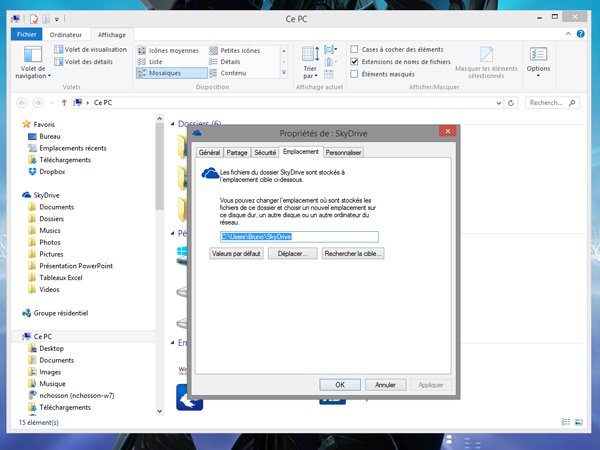Image resolution: width=600 pixels, height=450 pixels.
Task: Select Contenu layout
Action: pos(228,73)
